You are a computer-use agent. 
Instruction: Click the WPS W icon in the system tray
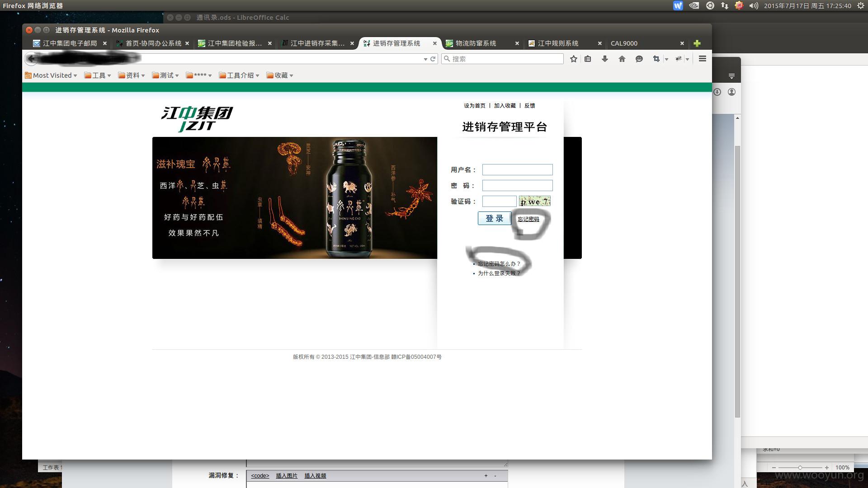(x=678, y=5)
